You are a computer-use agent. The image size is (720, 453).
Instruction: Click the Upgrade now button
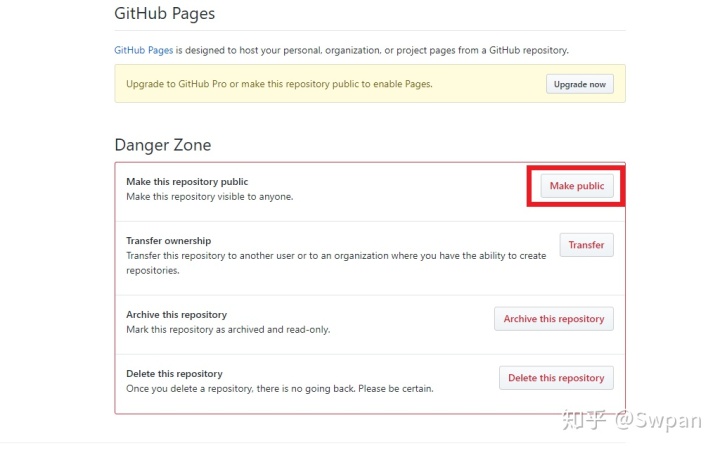coord(579,84)
